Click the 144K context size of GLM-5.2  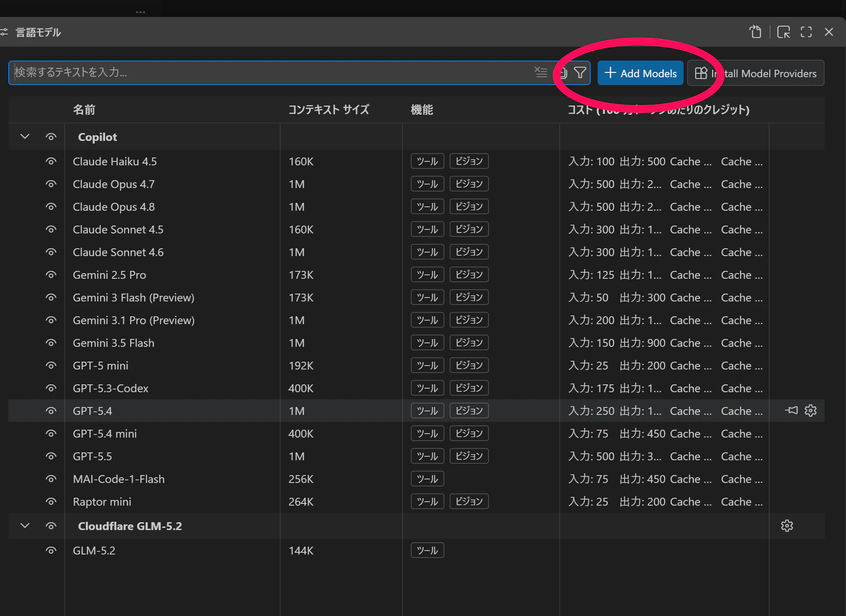point(301,551)
